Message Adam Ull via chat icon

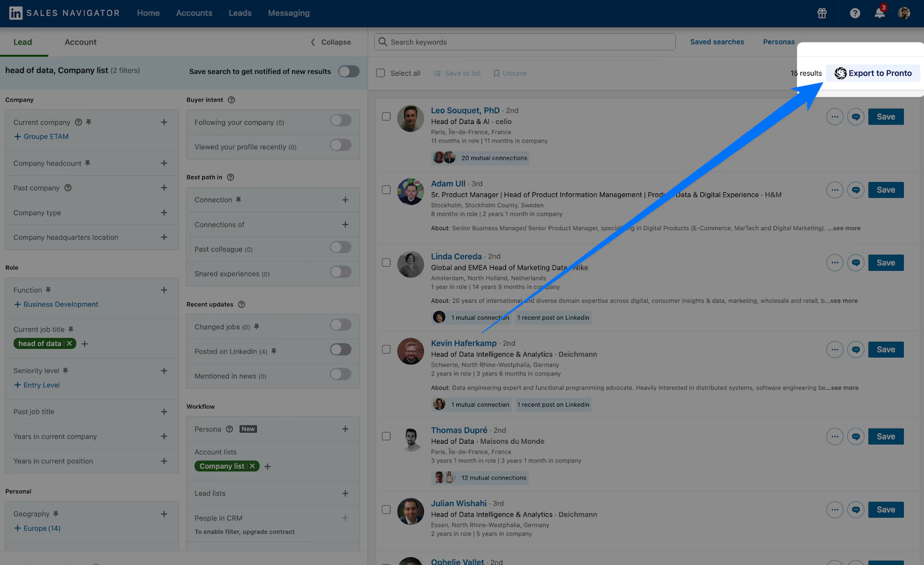[x=856, y=190]
